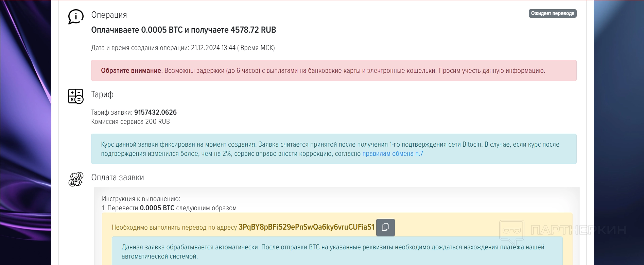644x265 pixels.
Task: Click the Комиссия сервиса 200 RUB line
Action: coord(130,122)
